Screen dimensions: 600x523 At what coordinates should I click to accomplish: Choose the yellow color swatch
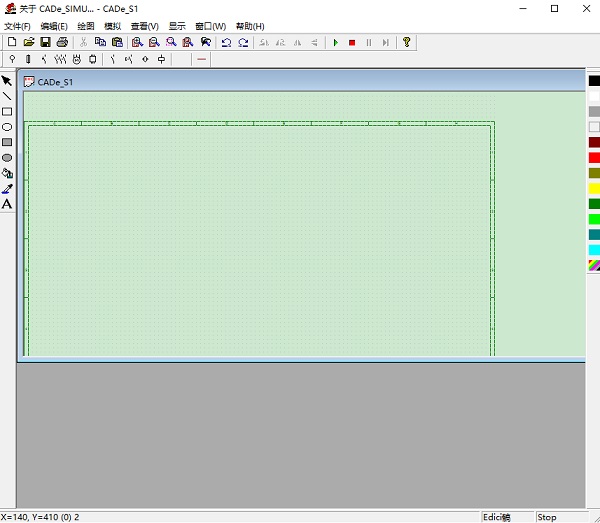(594, 188)
